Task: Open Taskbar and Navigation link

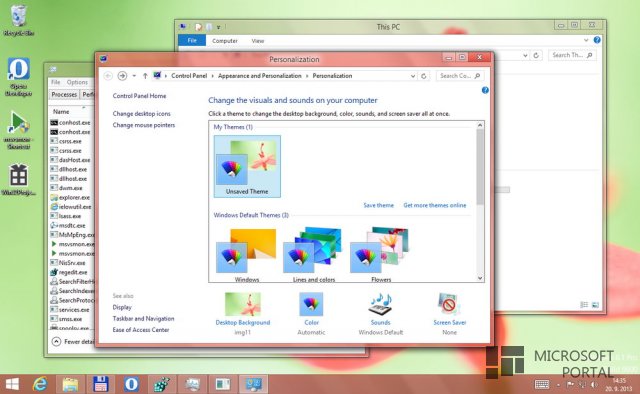Action: coord(143,318)
